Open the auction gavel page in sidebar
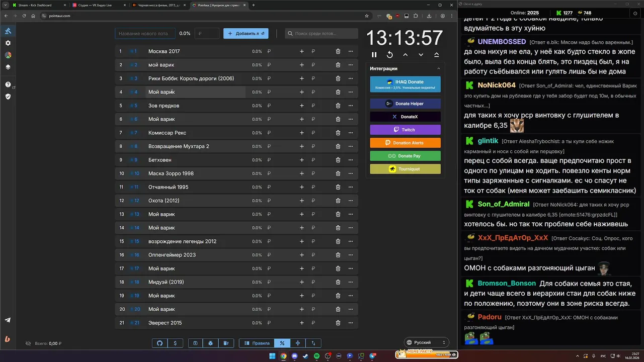644x362 pixels. coord(8,31)
